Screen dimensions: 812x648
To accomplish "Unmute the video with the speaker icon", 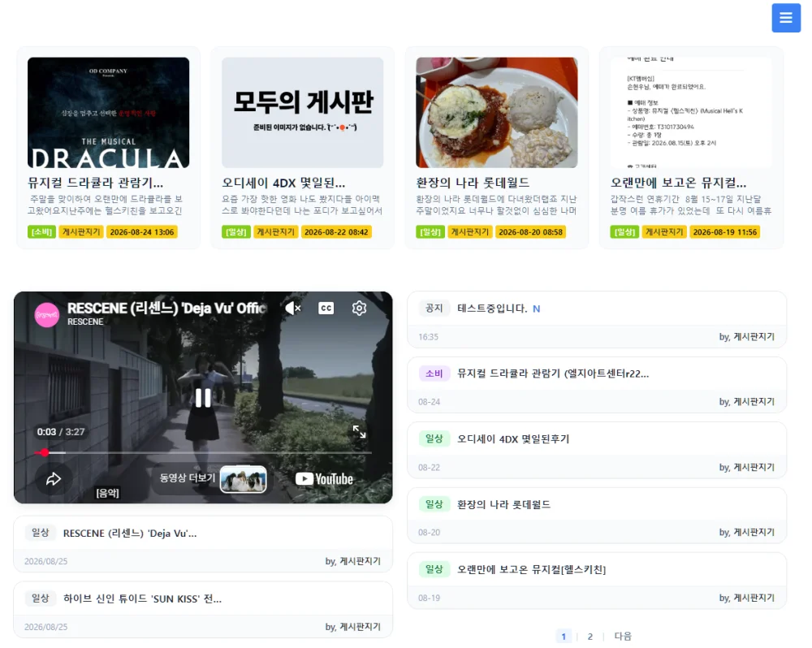I will point(292,309).
